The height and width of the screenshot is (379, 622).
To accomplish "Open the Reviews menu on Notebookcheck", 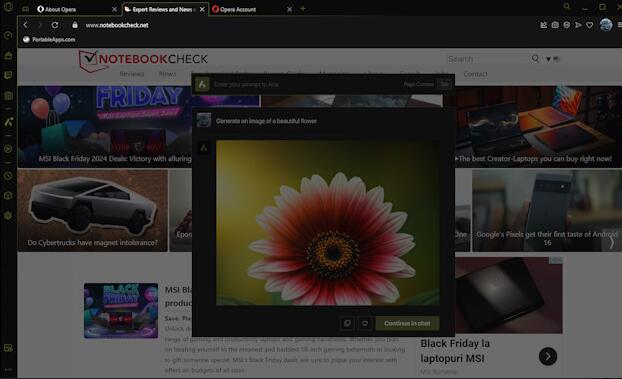I will click(132, 74).
